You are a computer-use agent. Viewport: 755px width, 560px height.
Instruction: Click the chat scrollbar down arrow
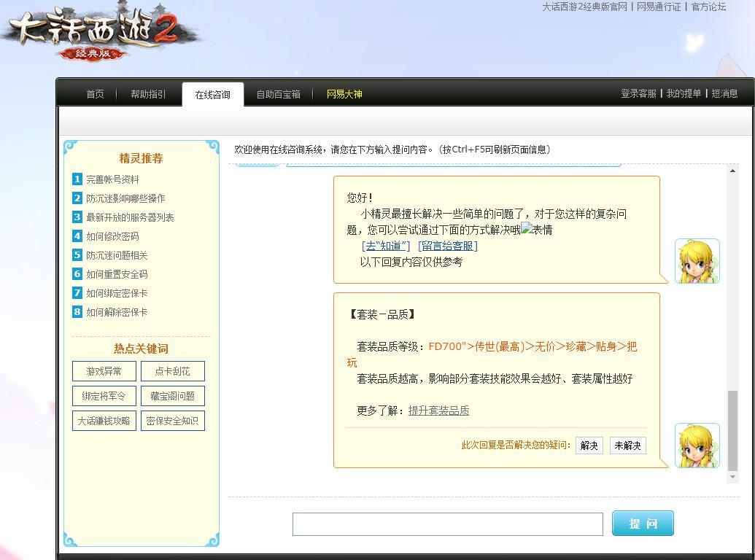click(x=732, y=477)
